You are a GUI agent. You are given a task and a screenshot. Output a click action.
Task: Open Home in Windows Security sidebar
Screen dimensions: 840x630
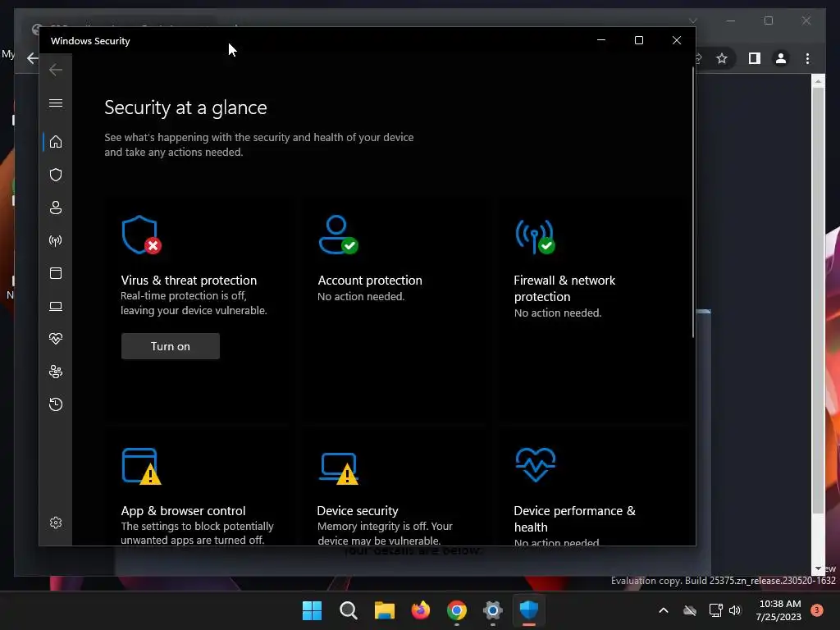[x=56, y=142]
